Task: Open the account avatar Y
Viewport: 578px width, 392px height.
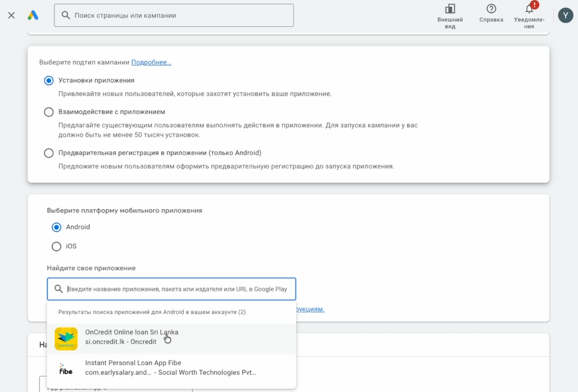Action: [x=565, y=15]
